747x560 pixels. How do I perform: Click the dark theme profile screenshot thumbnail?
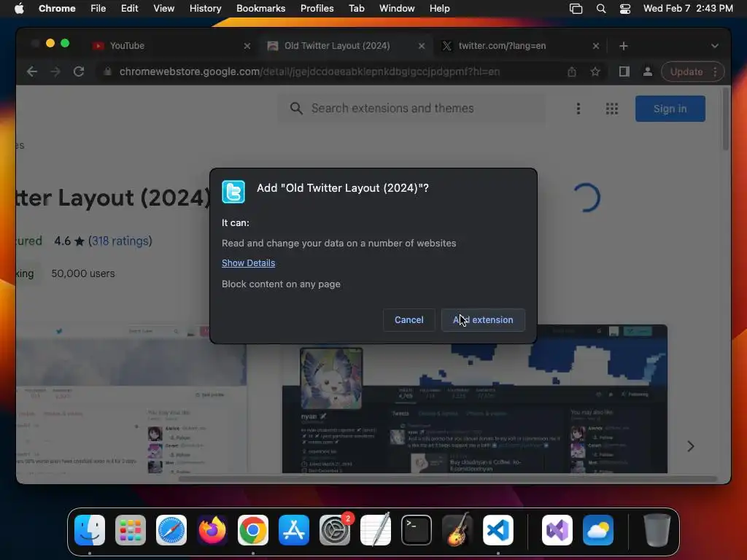[x=474, y=399]
